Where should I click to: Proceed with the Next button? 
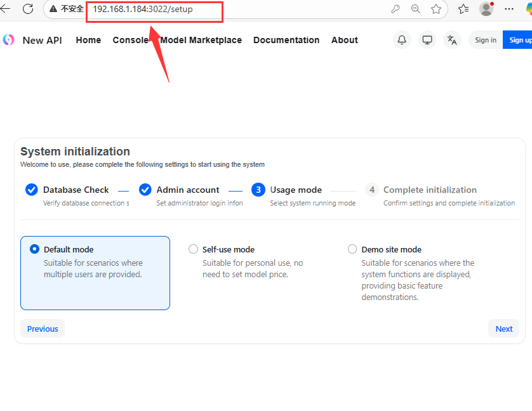click(x=504, y=329)
